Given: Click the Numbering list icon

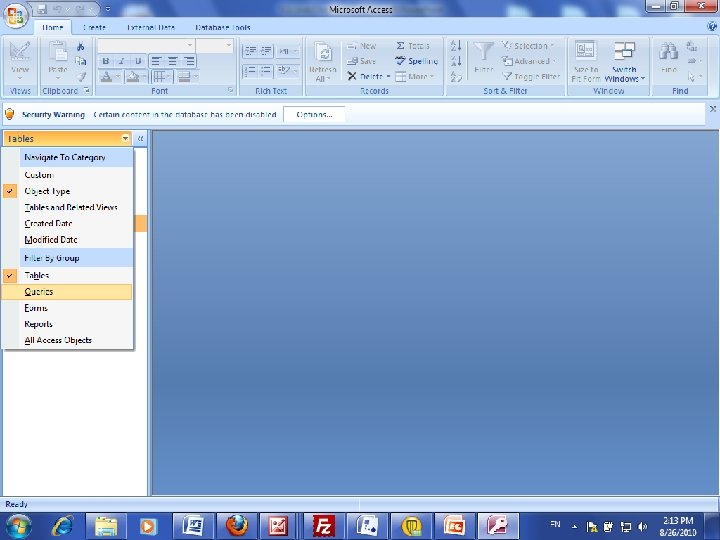Looking at the screenshot, I should coord(250,71).
